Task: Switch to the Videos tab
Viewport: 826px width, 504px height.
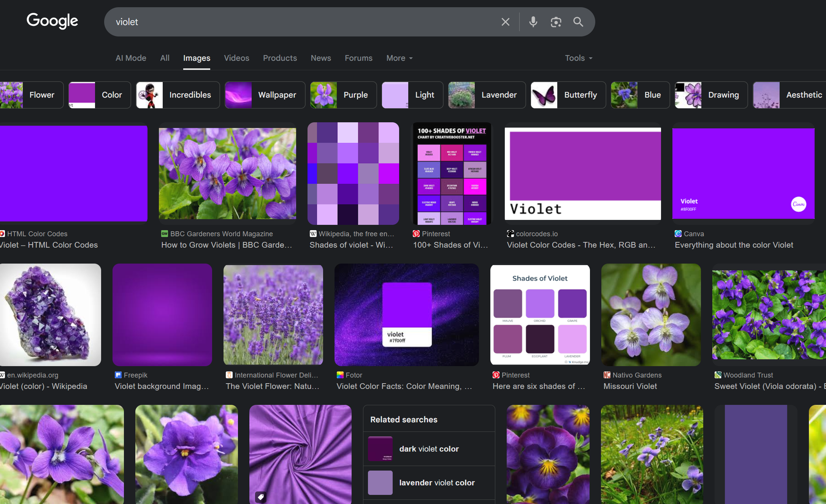Action: pyautogui.click(x=236, y=58)
